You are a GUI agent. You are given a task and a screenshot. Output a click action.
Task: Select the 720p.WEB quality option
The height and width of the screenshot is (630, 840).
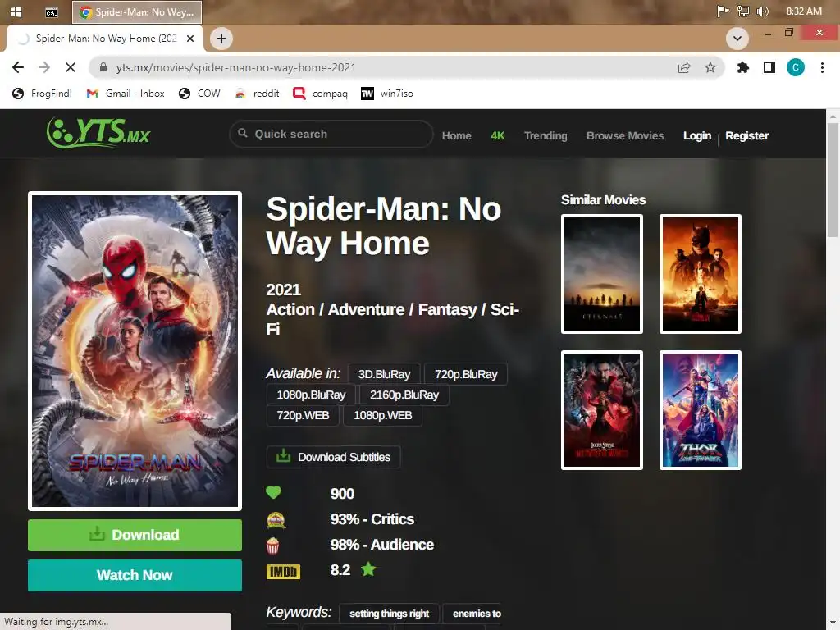pos(303,415)
